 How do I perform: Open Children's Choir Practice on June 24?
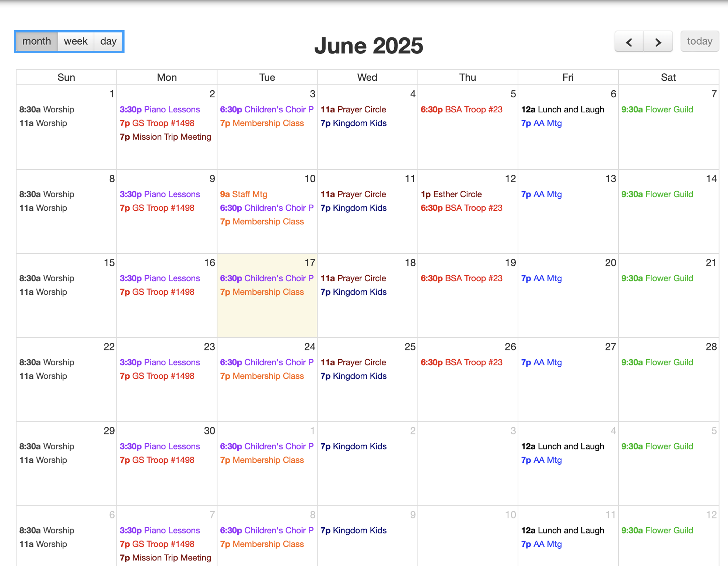pyautogui.click(x=267, y=362)
